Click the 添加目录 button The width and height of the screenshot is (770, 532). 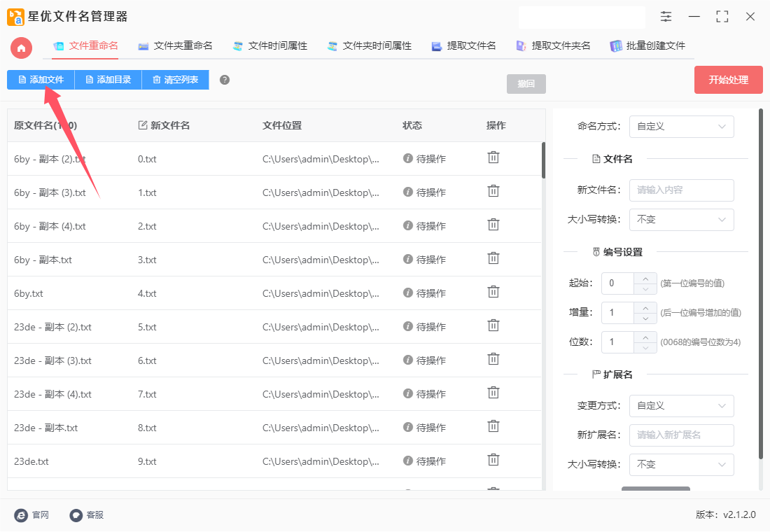point(108,80)
